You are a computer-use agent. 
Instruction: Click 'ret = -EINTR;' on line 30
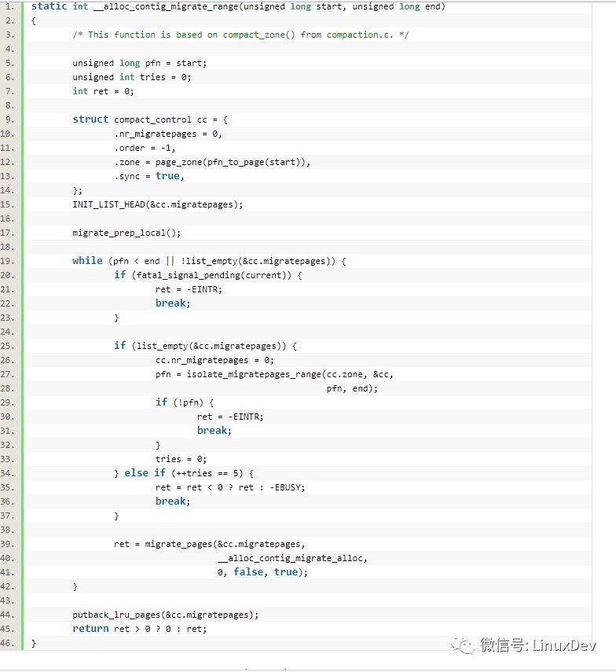click(230, 417)
